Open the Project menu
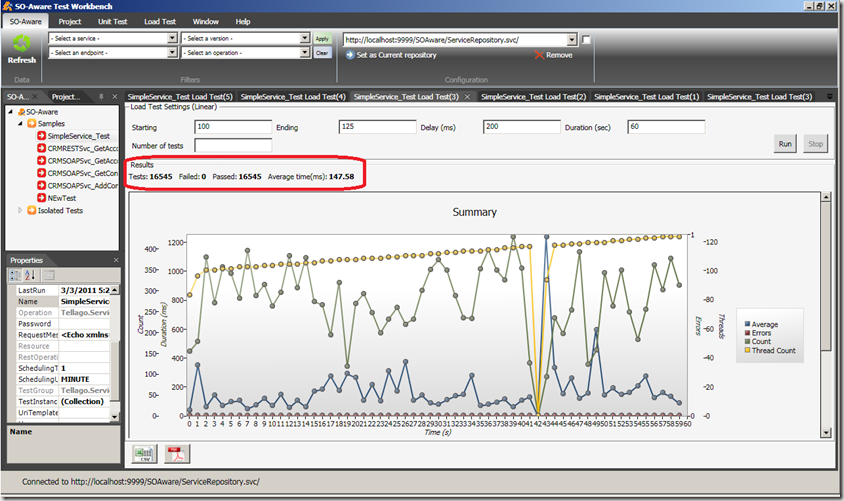This screenshot has height=501, width=844. tap(69, 22)
